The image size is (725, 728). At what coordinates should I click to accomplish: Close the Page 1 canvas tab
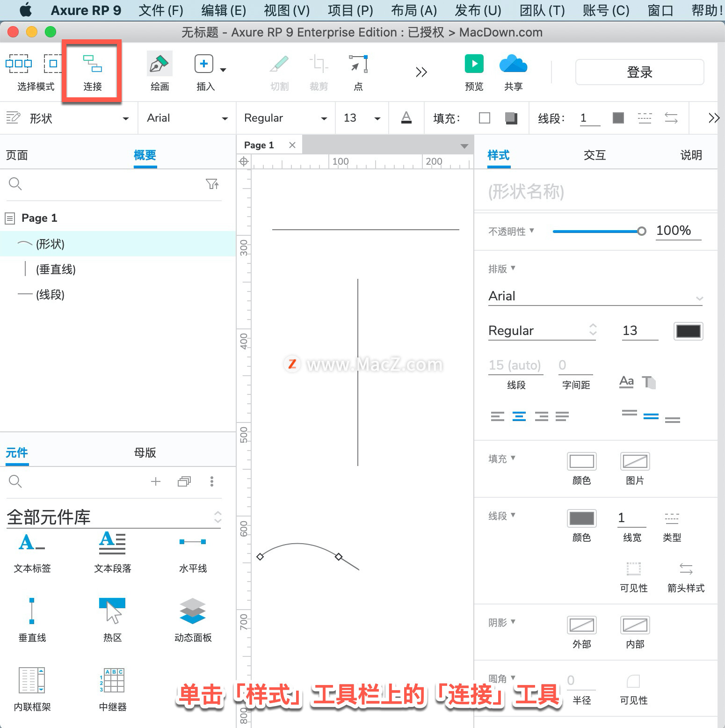292,145
